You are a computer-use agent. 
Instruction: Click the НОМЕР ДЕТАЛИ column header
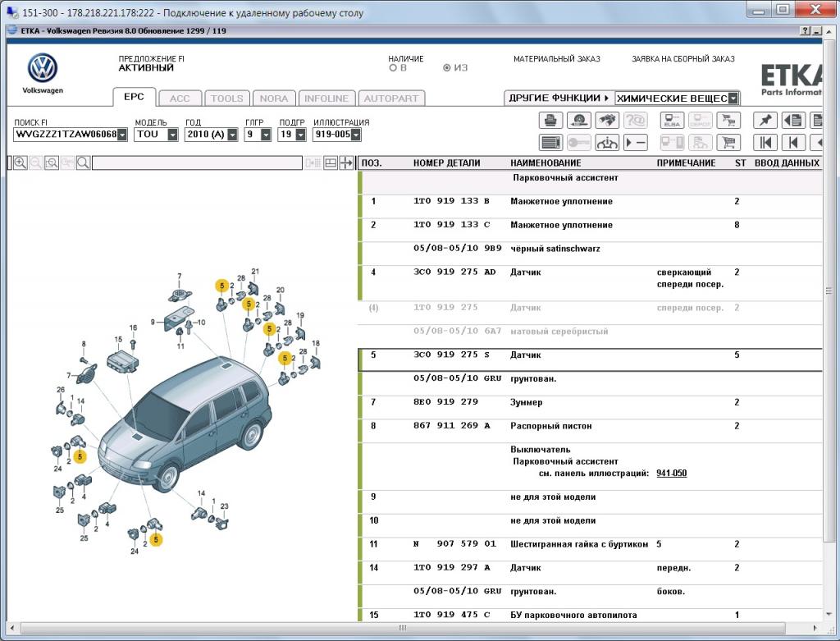[x=446, y=163]
